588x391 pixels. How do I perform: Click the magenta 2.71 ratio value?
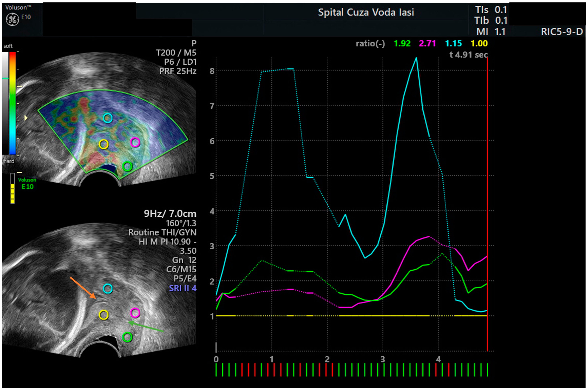(427, 44)
